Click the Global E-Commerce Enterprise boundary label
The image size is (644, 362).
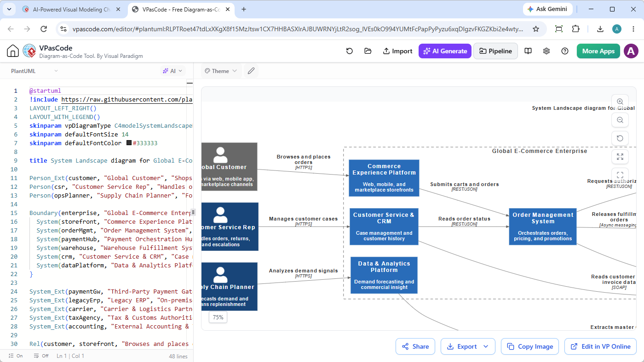click(540, 151)
